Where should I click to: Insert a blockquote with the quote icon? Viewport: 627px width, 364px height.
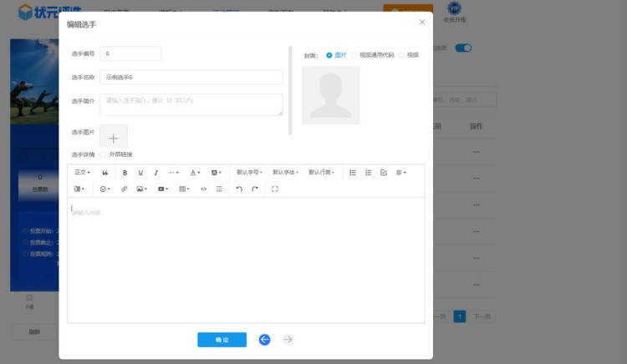point(105,173)
